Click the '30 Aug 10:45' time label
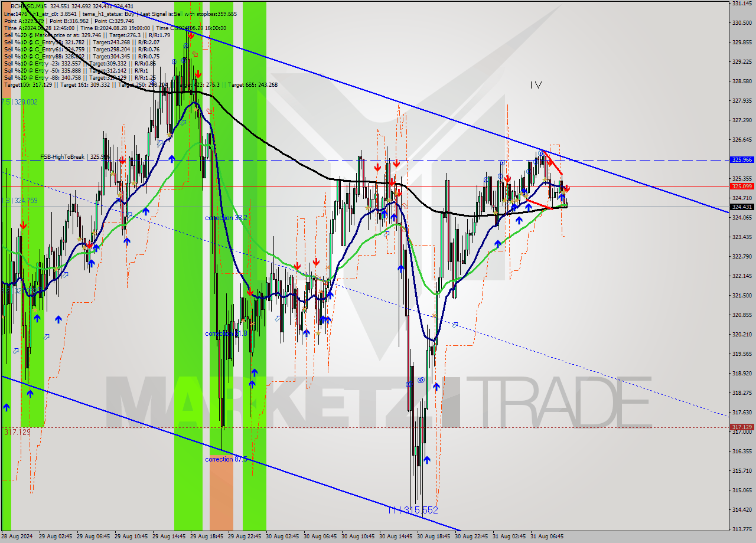This screenshot has width=756, height=543. pos(358,537)
